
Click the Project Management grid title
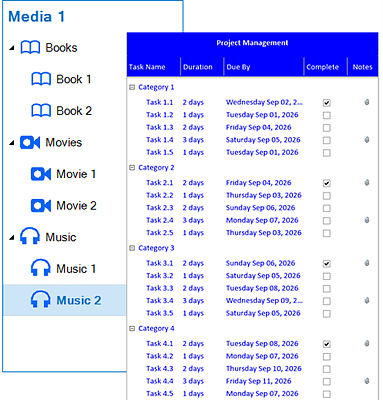pyautogui.click(x=252, y=43)
